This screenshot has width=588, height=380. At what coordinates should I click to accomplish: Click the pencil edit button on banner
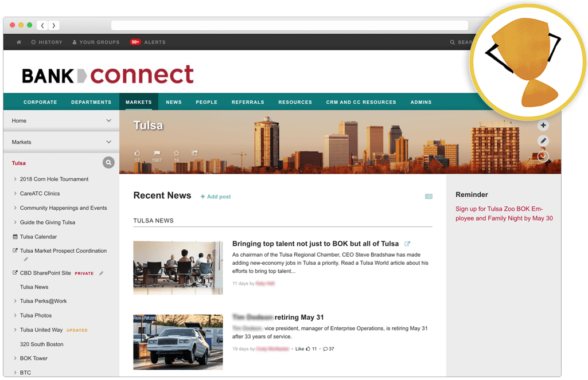tap(543, 141)
